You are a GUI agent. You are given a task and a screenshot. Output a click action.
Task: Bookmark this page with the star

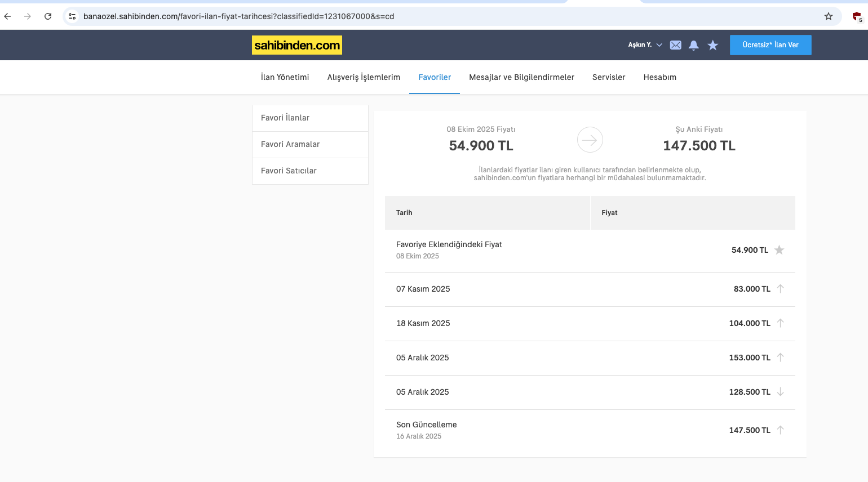829,16
